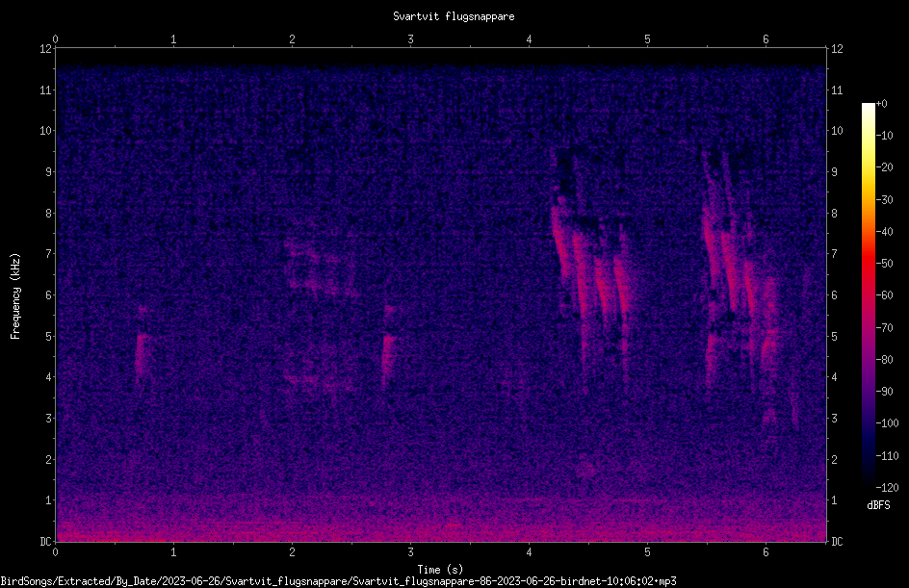The height and width of the screenshot is (588, 909).
Task: Click the 'Frequency (kHz)' axis label
Action: [x=15, y=296]
